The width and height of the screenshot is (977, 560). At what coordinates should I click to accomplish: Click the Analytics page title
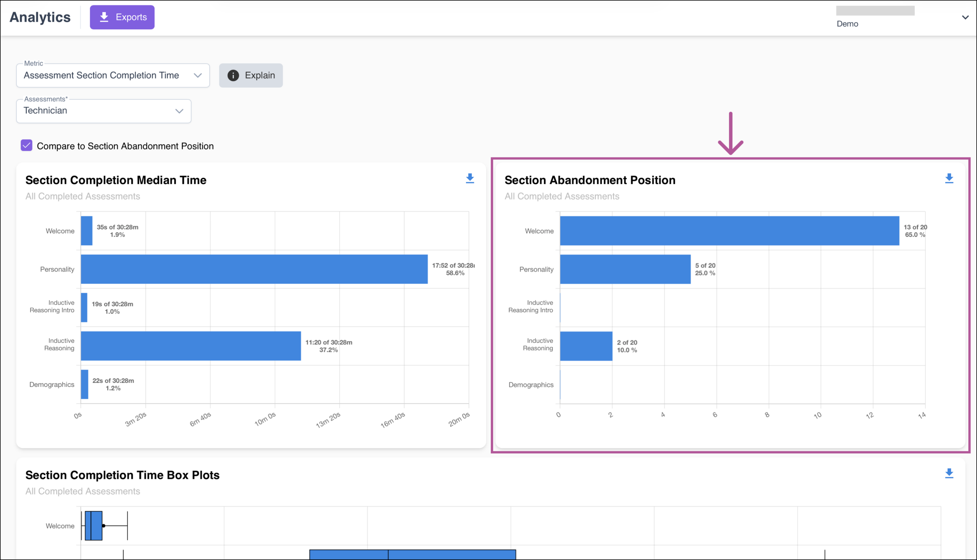click(40, 17)
